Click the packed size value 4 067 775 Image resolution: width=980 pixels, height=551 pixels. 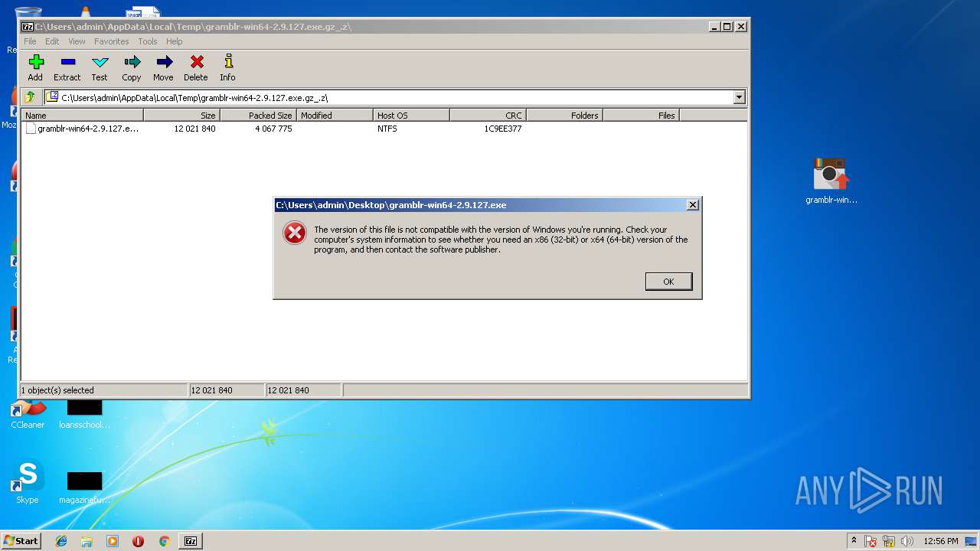coord(273,129)
